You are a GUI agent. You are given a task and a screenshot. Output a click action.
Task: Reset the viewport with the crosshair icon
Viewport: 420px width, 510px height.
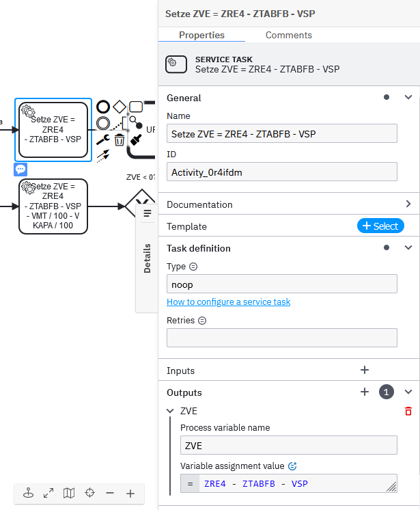[89, 493]
